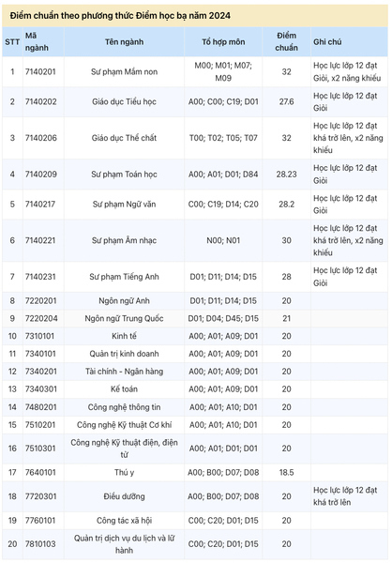Image resolution: width=392 pixels, height=563 pixels.
Task: Click the 18.5 score for Thú y
Action: tap(286, 473)
